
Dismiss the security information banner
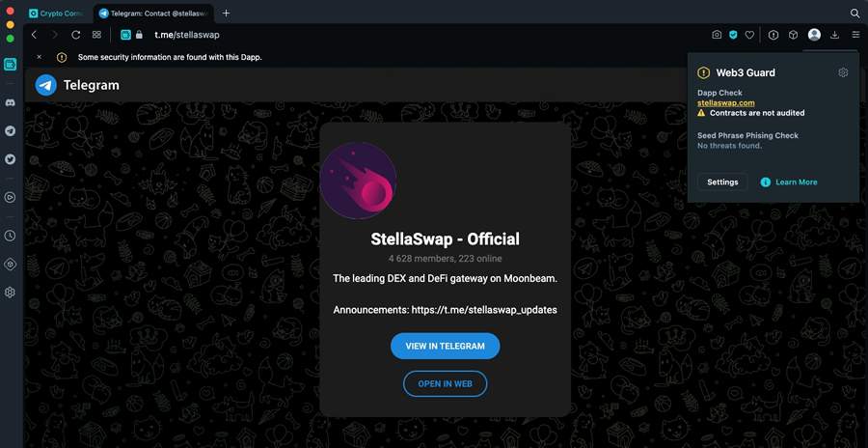pos(39,57)
